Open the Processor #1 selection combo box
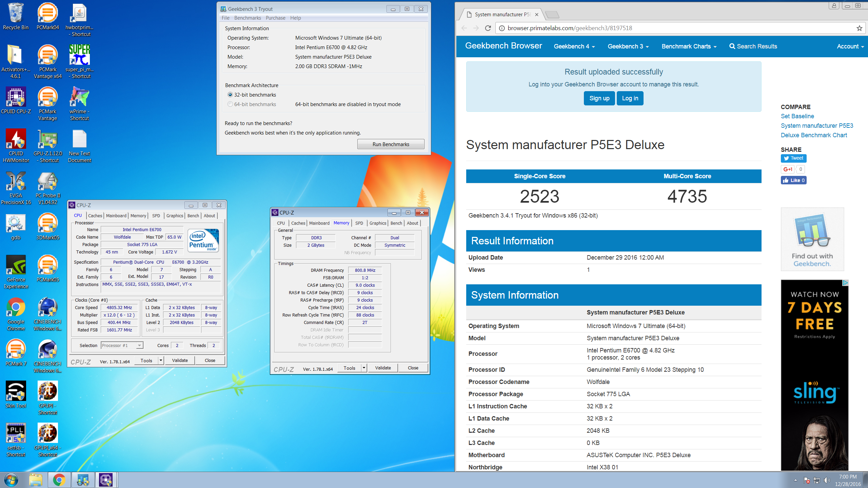This screenshot has height=488, width=868. pos(122,345)
